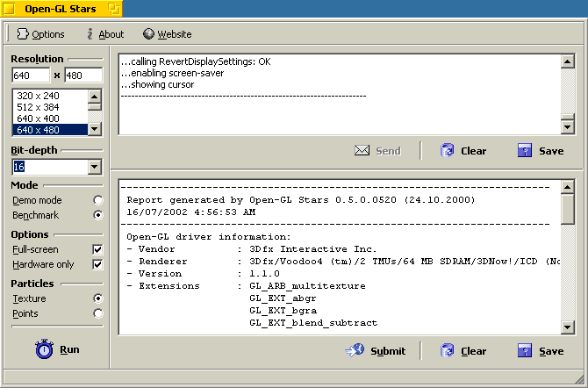Click the report date '16/07/2002 4:56:53 AM'

pos(191,212)
